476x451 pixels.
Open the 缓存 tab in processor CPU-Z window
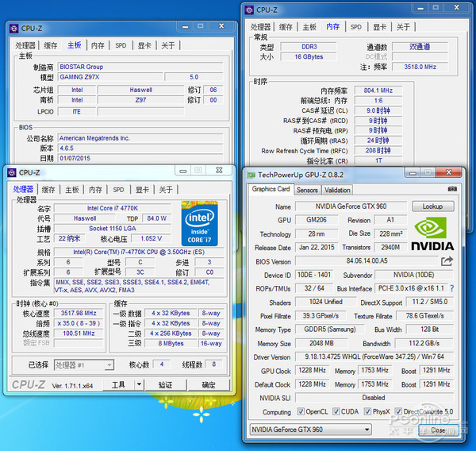pyautogui.click(x=48, y=190)
